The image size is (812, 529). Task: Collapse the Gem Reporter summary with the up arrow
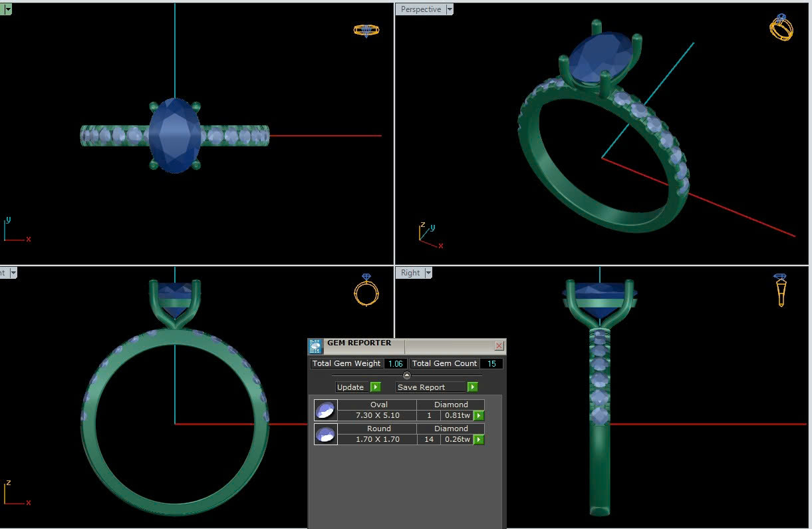[x=407, y=375]
